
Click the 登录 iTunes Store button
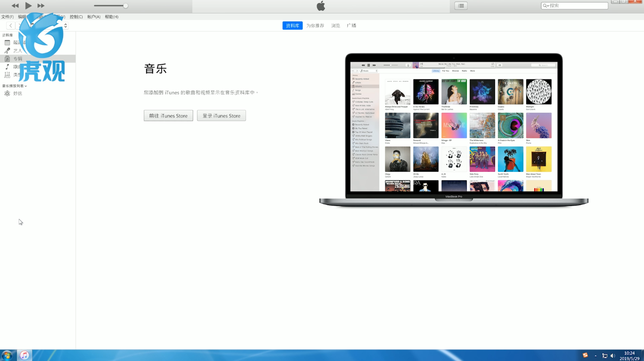[221, 116]
